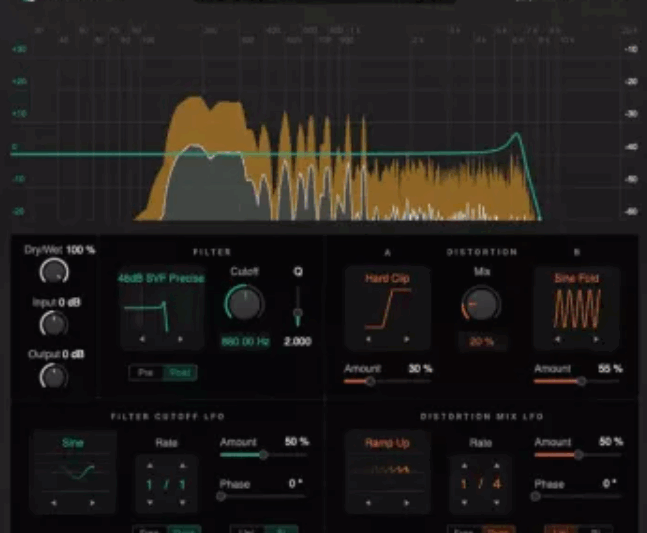This screenshot has height=533, width=647.
Task: Click the Hard Clip curve graphic
Action: [388, 309]
